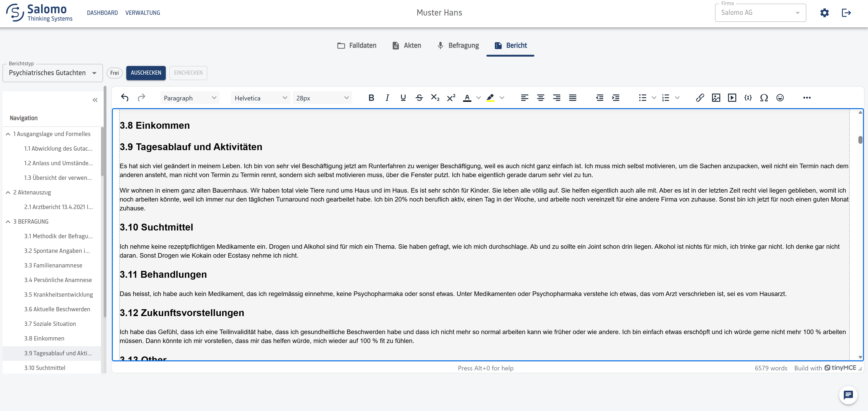
Task: Click the Salomo logo
Action: pyautogui.click(x=39, y=13)
